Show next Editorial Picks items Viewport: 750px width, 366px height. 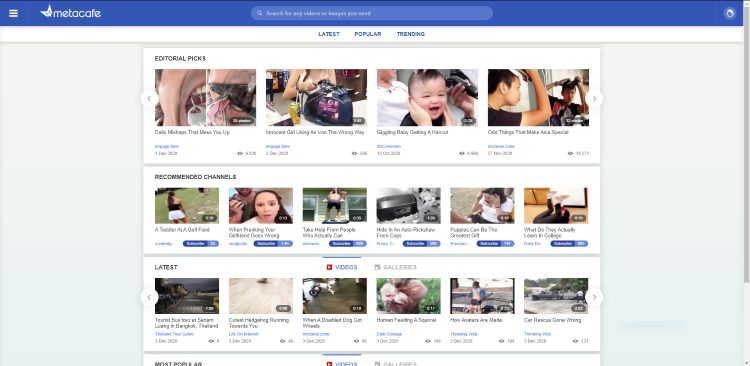595,99
